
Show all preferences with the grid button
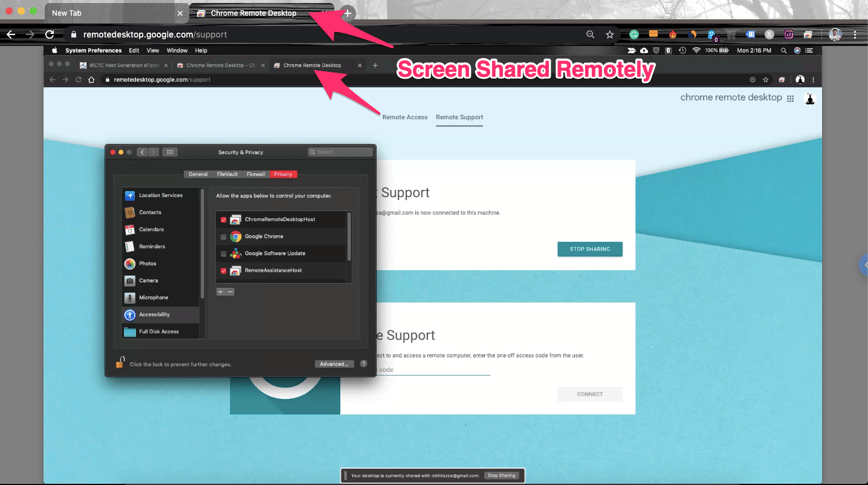[170, 152]
